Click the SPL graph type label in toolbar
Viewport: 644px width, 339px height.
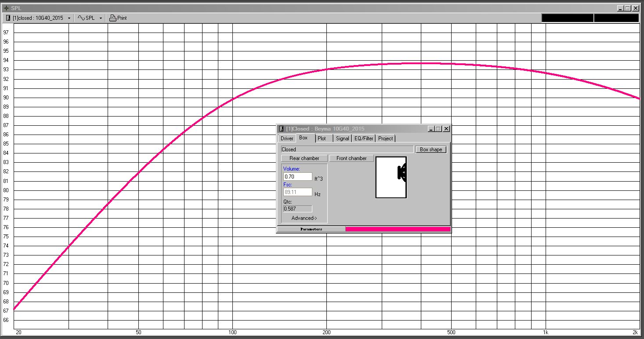(x=90, y=18)
